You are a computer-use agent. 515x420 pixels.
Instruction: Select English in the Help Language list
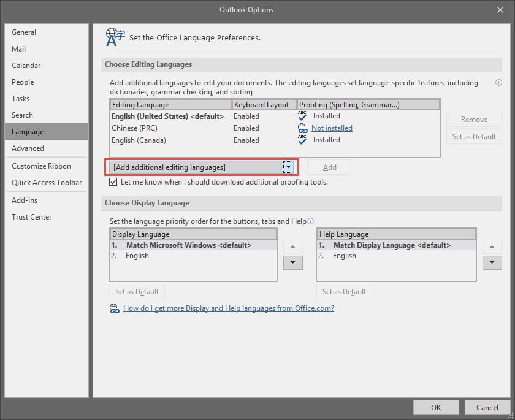click(x=397, y=256)
